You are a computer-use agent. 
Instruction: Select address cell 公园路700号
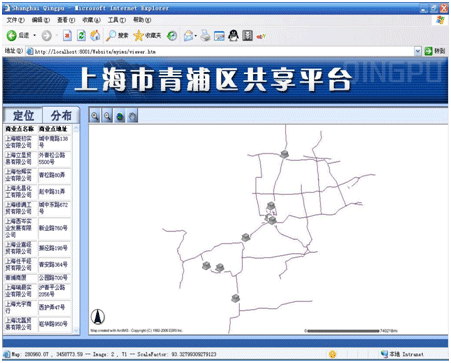(x=55, y=278)
